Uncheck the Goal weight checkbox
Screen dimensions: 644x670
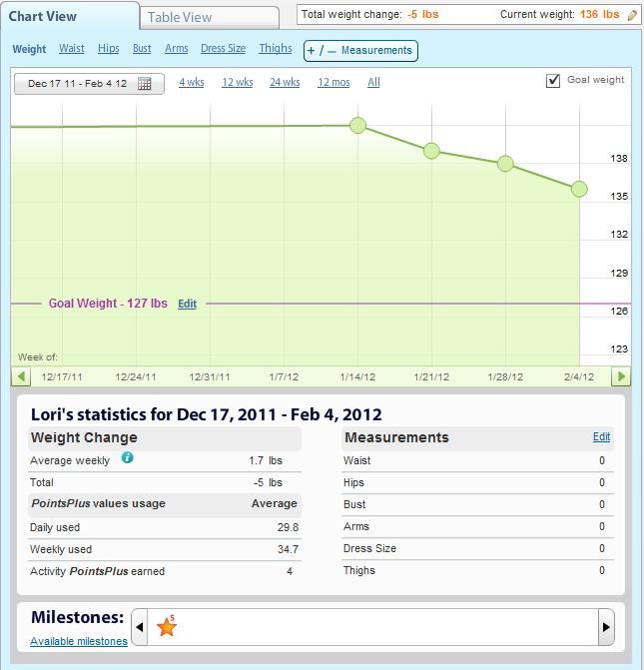(553, 81)
